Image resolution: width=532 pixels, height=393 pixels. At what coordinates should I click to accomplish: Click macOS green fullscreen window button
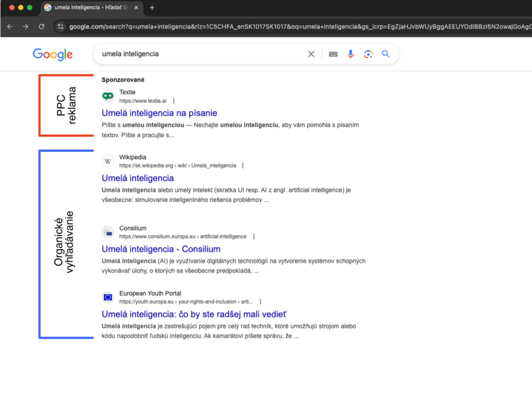click(30, 7)
